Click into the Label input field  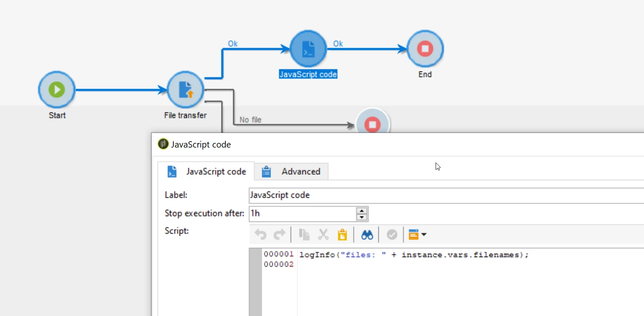tap(446, 195)
